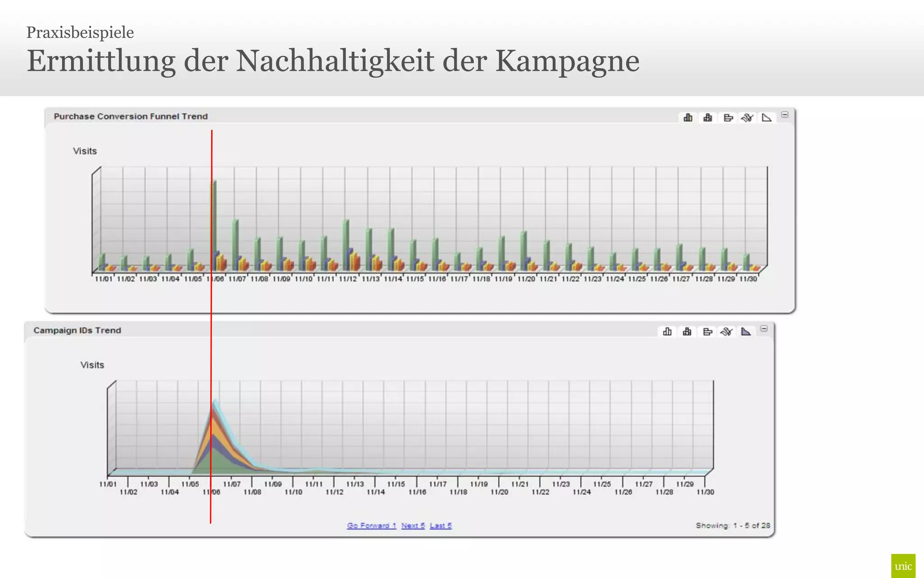This screenshot has height=578, width=924.
Task: Select area chart view in Campaign IDs Trend
Action: pos(746,332)
